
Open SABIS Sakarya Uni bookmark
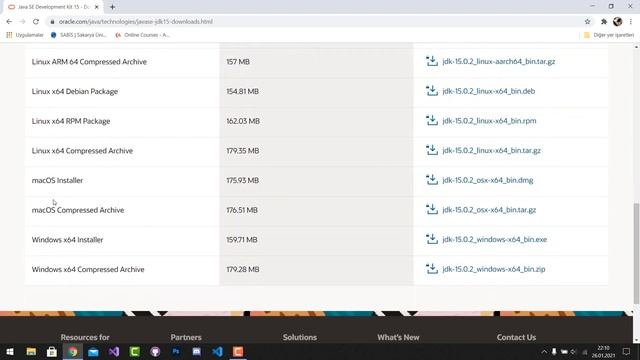(79, 35)
